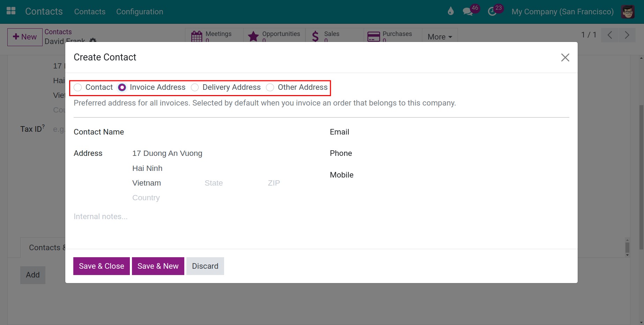Select the Other Address radio option

tap(270, 87)
